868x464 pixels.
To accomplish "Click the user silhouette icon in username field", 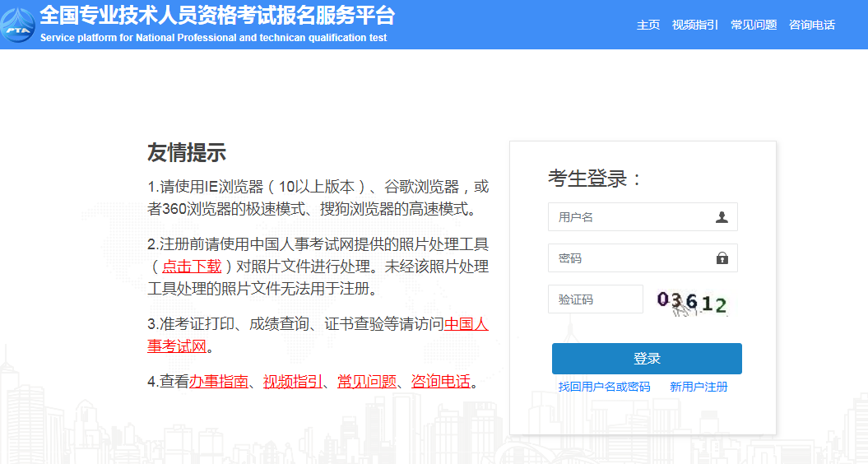I will click(722, 217).
